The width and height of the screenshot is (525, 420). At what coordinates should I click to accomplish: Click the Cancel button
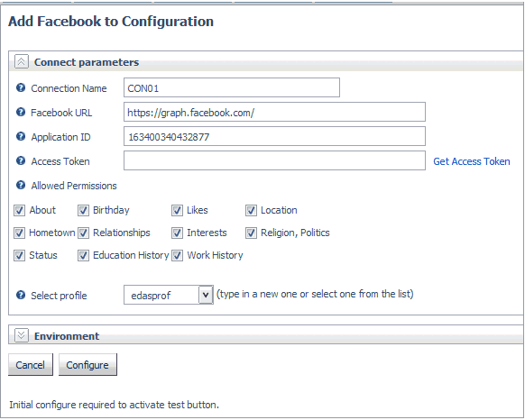click(31, 364)
